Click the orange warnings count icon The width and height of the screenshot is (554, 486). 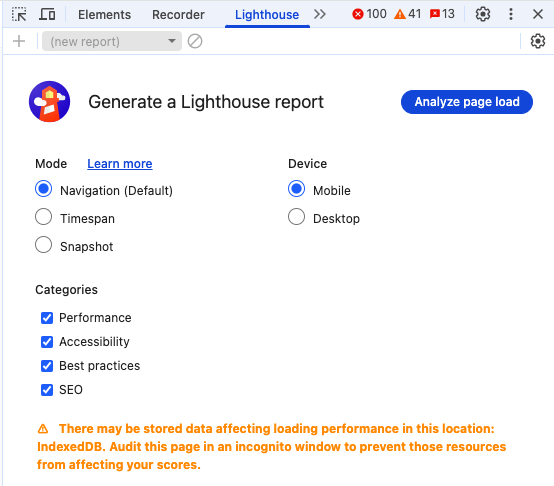[400, 14]
